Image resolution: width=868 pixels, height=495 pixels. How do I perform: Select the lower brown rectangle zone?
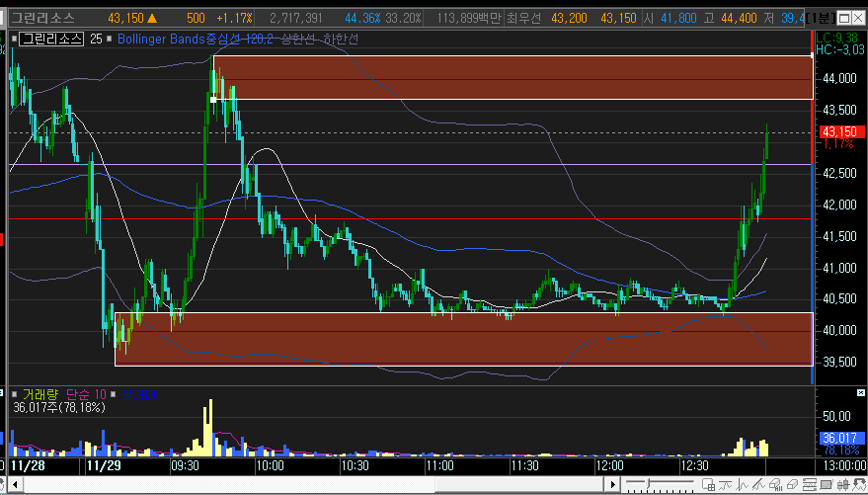point(464,339)
